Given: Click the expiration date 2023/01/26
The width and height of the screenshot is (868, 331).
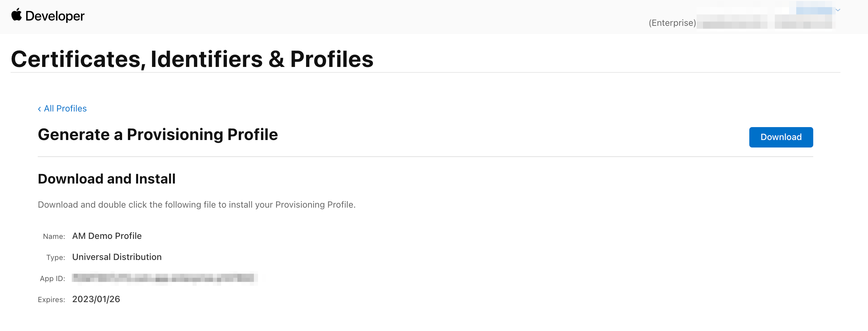Looking at the screenshot, I should point(96,299).
